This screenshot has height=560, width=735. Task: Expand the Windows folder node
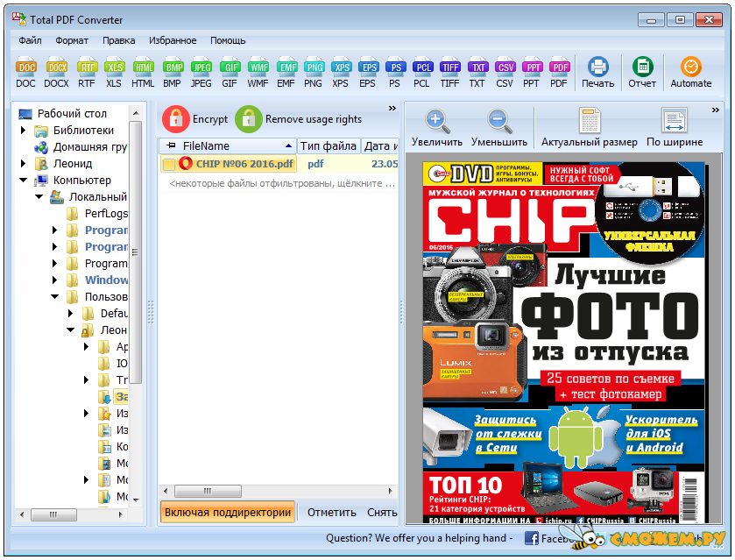(55, 280)
